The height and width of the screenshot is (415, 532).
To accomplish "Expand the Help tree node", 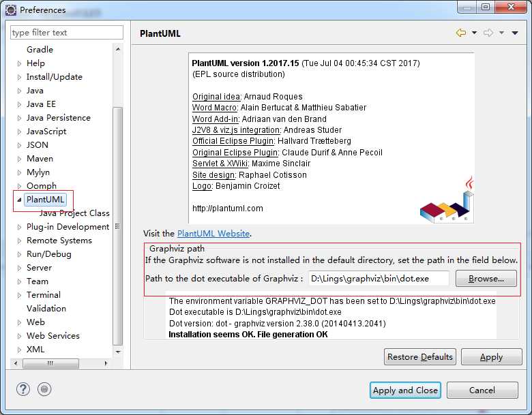I will point(19,63).
